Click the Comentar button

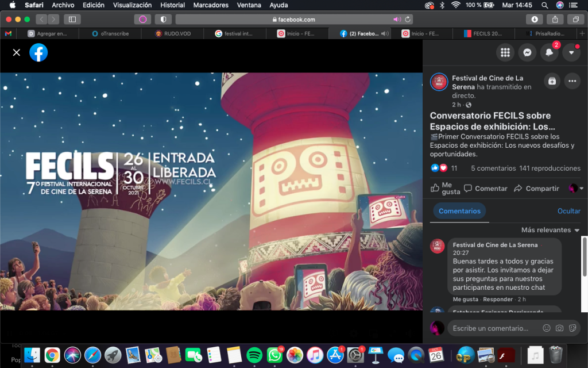click(x=486, y=189)
